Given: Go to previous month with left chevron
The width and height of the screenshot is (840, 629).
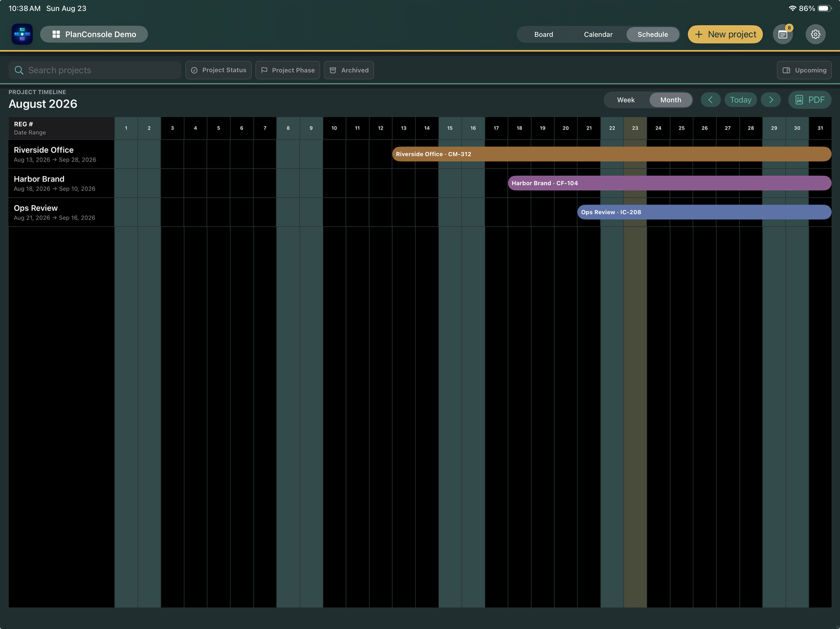Looking at the screenshot, I should [710, 100].
